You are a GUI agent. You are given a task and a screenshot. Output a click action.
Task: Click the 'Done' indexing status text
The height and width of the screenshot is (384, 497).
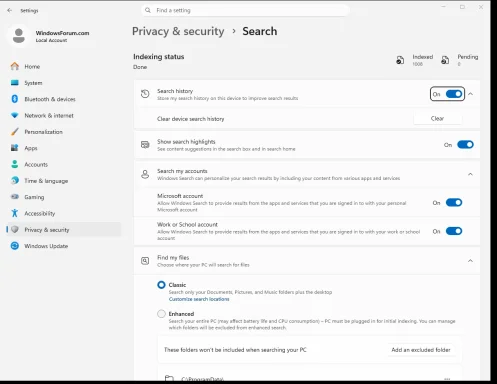(140, 67)
